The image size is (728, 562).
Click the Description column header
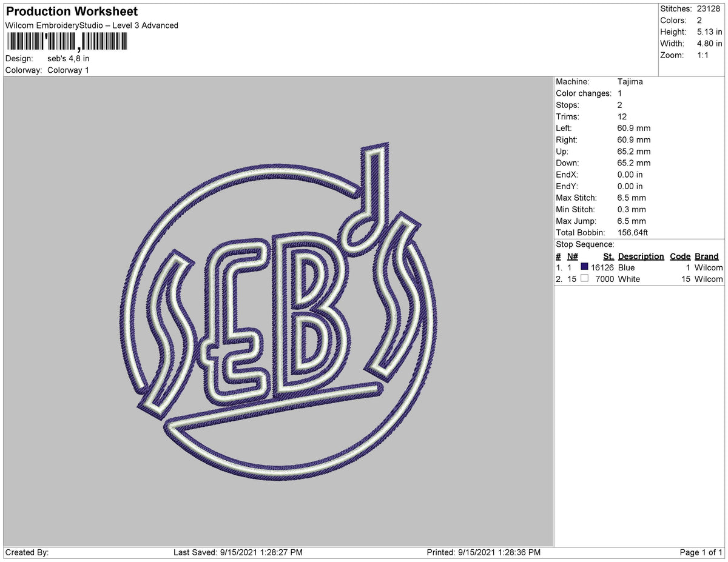click(641, 256)
